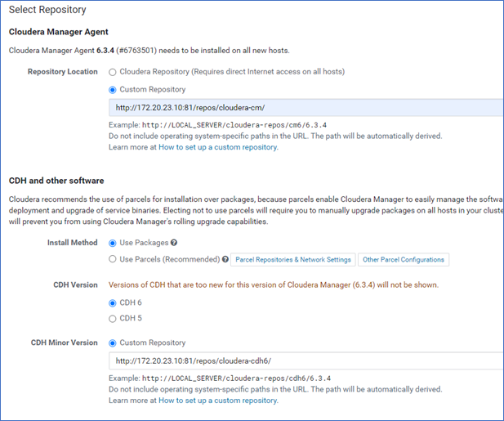Click example URL cloudera-repos/cdh6/6.3.4 text
504x421 pixels.
(236, 378)
